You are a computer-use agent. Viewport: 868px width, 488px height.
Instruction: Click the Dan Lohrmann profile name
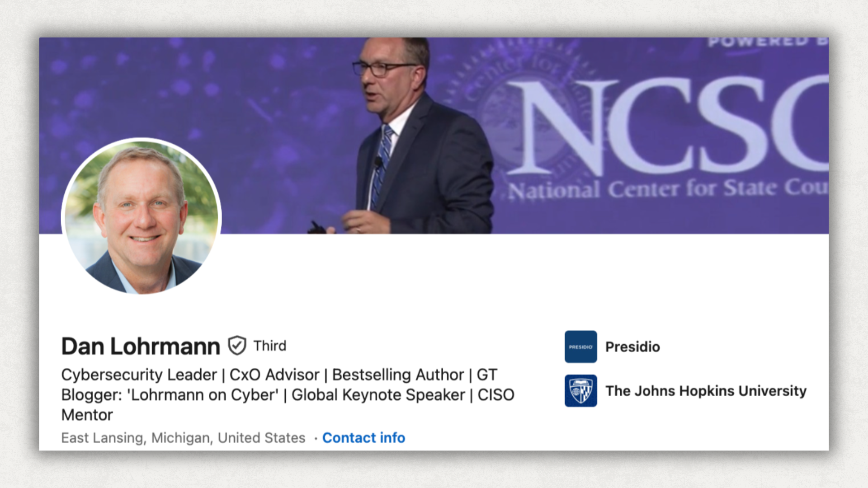pyautogui.click(x=141, y=347)
